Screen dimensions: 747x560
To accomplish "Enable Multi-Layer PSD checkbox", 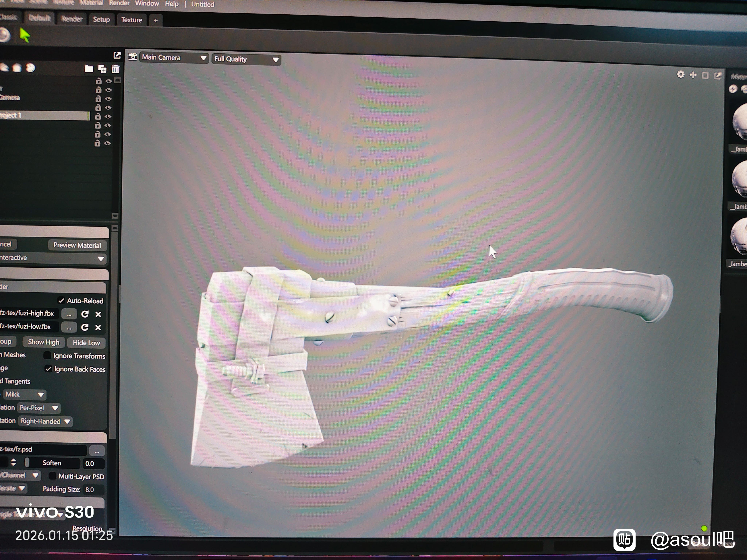I will 52,476.
